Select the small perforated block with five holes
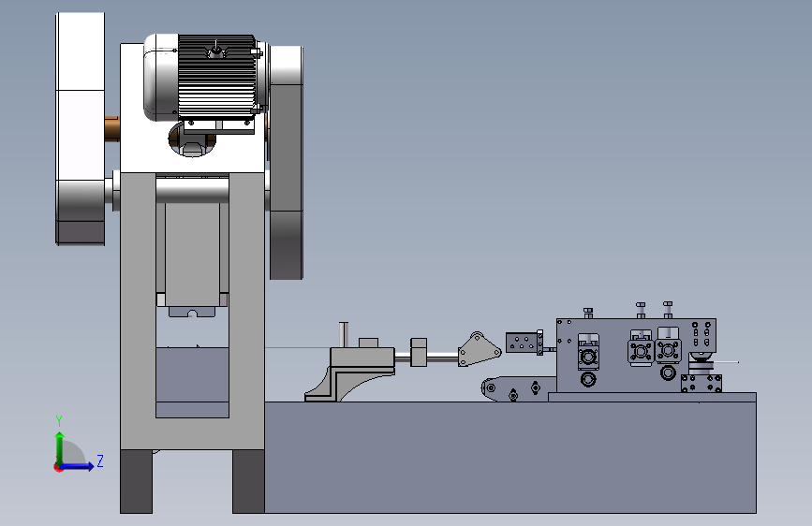Viewport: 812px width, 526px height. (523, 343)
